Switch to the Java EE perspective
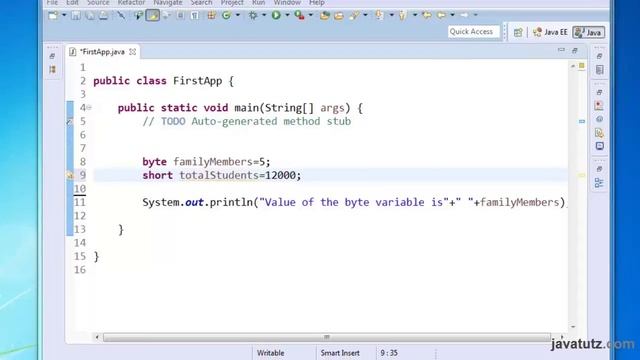 tap(551, 32)
